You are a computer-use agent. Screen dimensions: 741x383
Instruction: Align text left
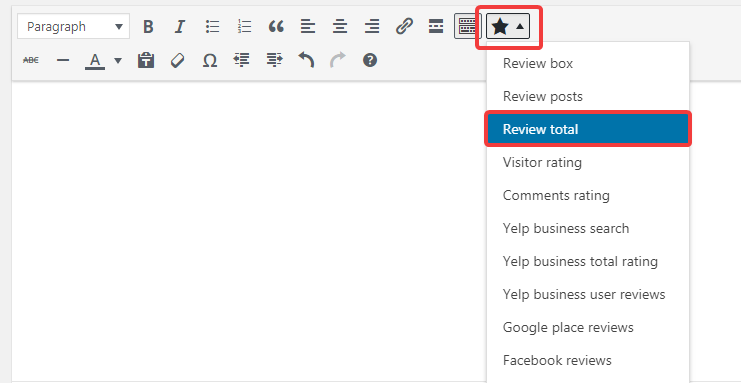tap(308, 26)
